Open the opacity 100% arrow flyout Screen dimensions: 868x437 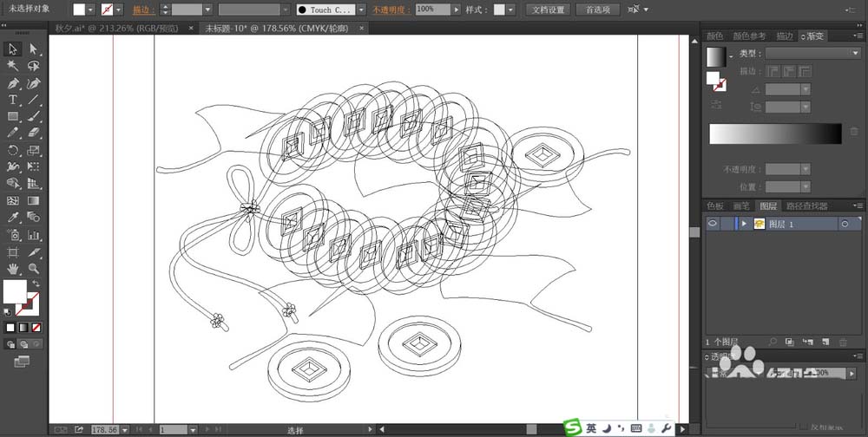(457, 10)
